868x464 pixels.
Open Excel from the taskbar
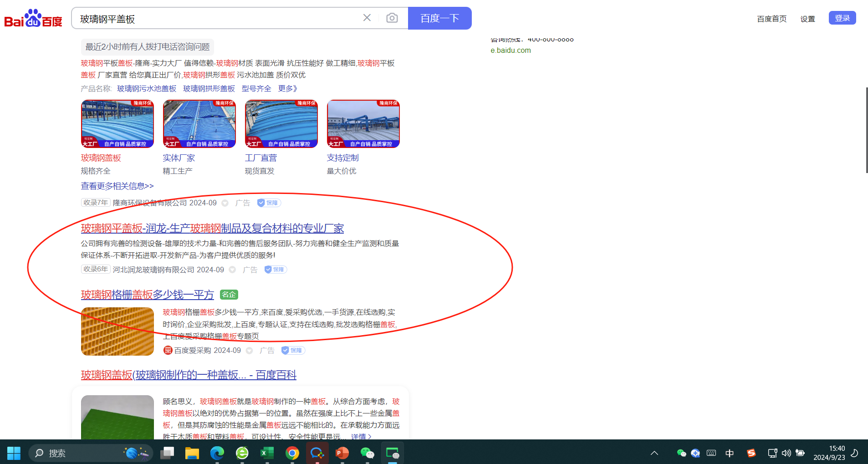pyautogui.click(x=267, y=453)
